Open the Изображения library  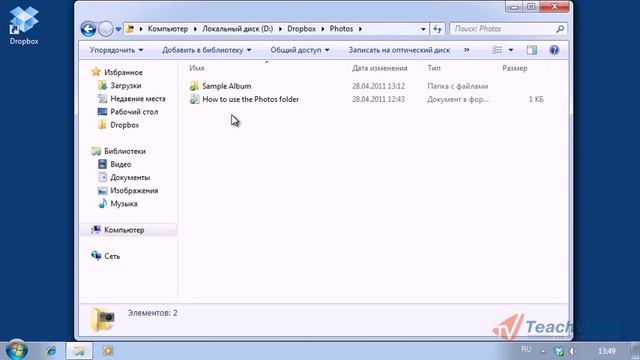pyautogui.click(x=134, y=190)
